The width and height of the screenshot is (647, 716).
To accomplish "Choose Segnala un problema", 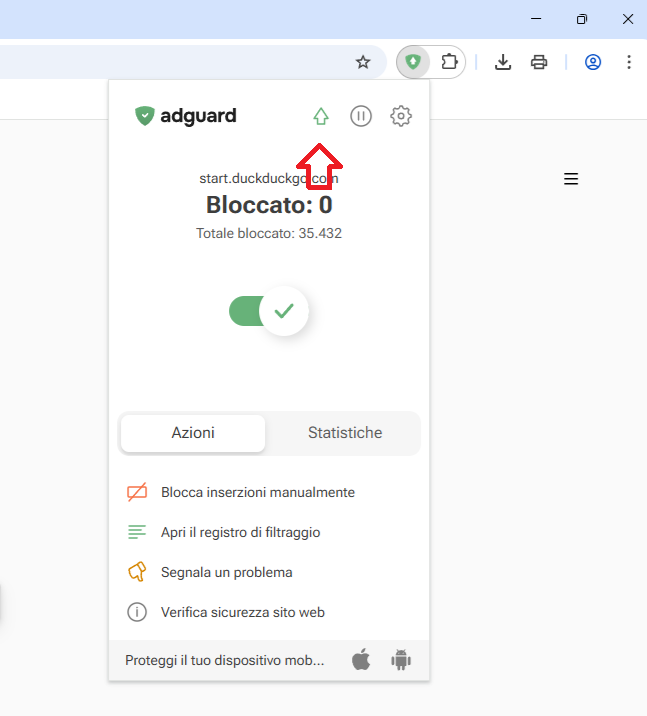I will coord(226,572).
